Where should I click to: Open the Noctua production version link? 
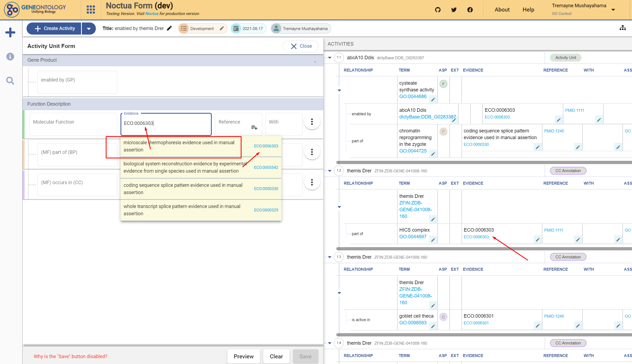click(152, 14)
